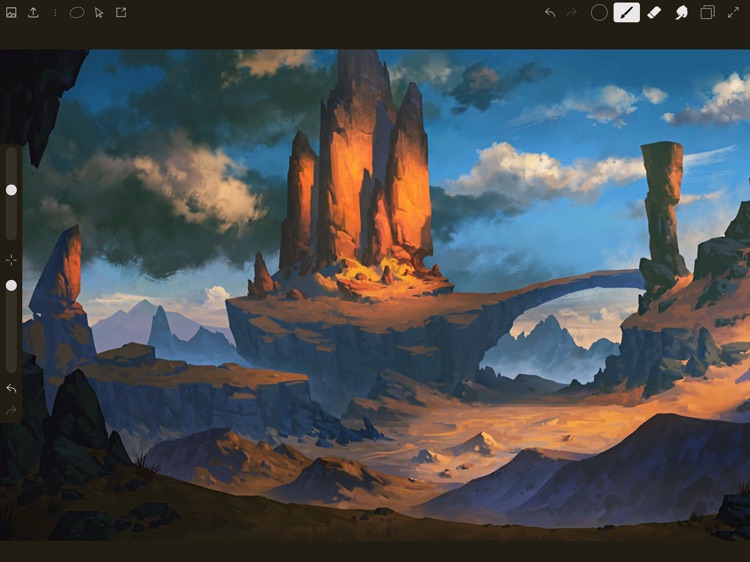Tap the share/export upload icon
Viewport: 750px width, 562px height.
coord(33,12)
